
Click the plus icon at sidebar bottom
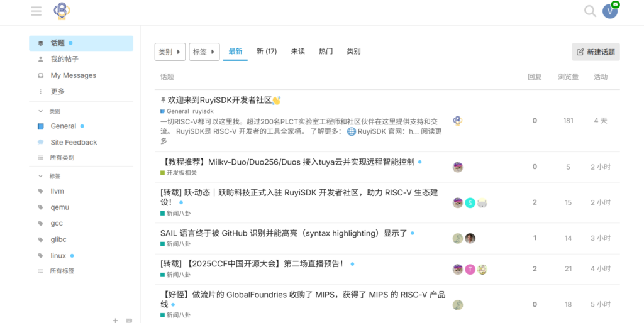point(115,320)
